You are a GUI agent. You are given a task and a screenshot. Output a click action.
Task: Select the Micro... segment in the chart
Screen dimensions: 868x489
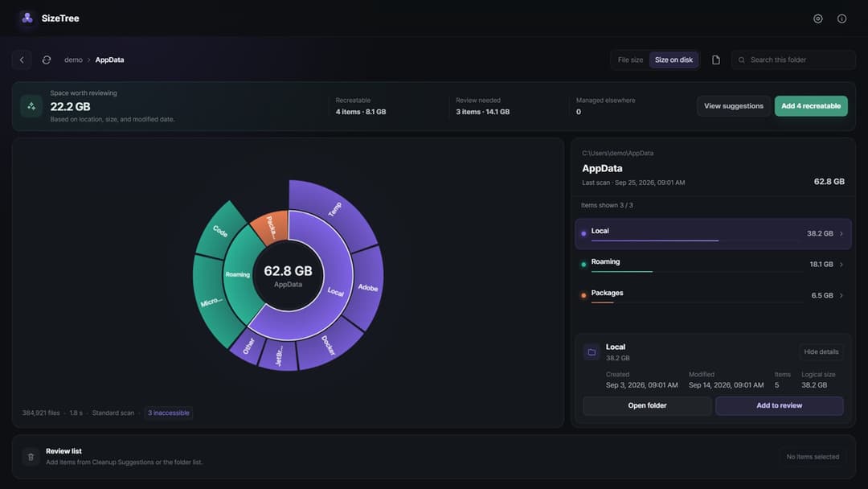point(211,302)
